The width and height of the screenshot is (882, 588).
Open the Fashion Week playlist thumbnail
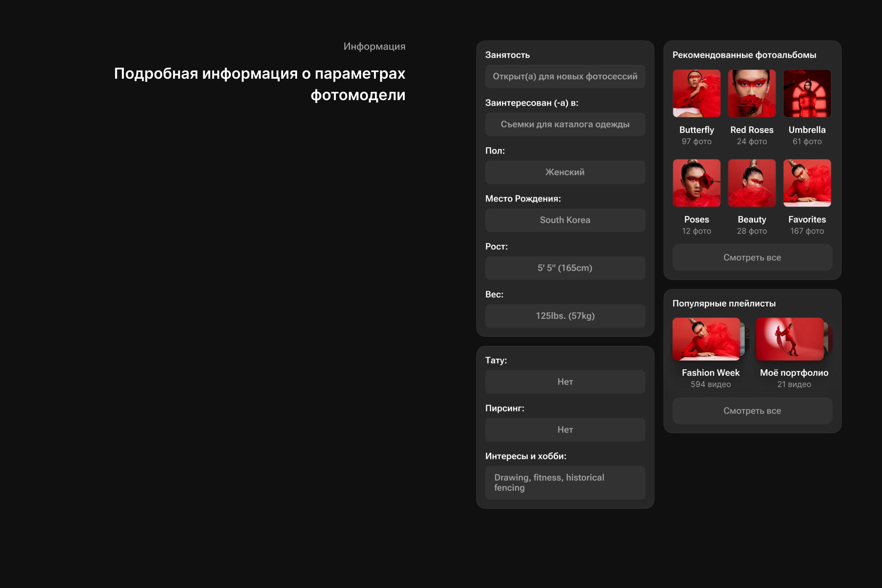(706, 339)
